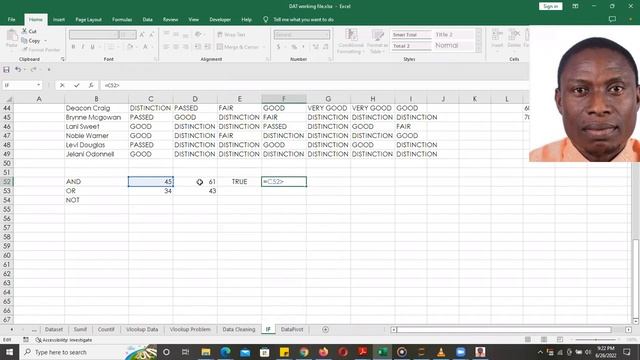
Task: Click the cell with name Noble Warner
Action: (x=96, y=136)
